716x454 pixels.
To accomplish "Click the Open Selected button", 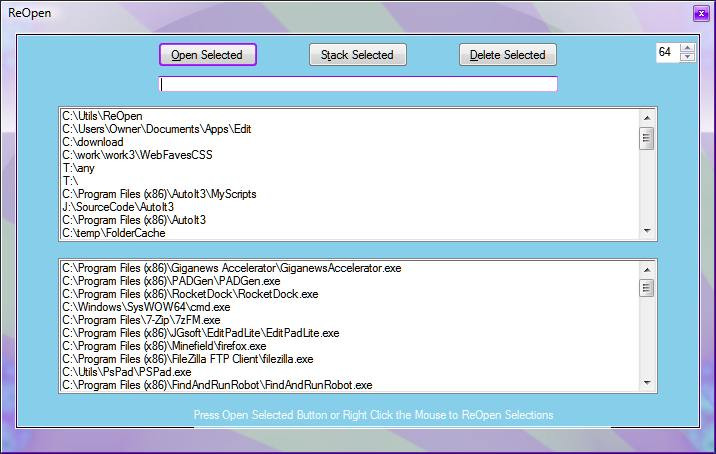I will [208, 55].
